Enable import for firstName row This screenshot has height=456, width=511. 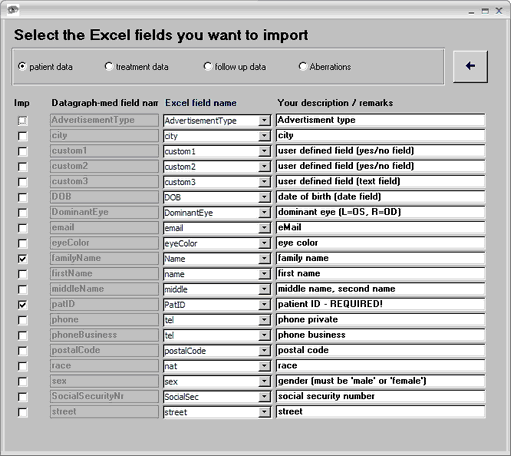click(x=22, y=274)
